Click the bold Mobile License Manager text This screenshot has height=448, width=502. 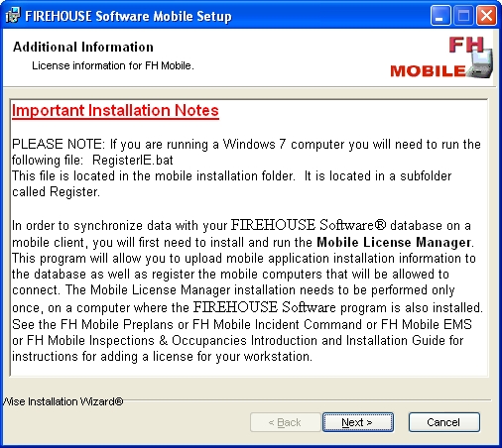(394, 242)
